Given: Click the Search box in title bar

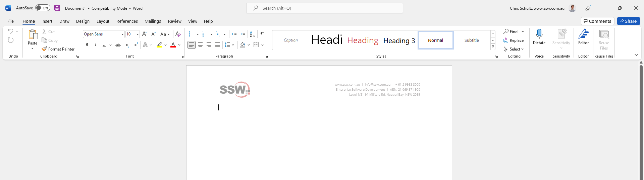Looking at the screenshot, I should pyautogui.click(x=324, y=8).
